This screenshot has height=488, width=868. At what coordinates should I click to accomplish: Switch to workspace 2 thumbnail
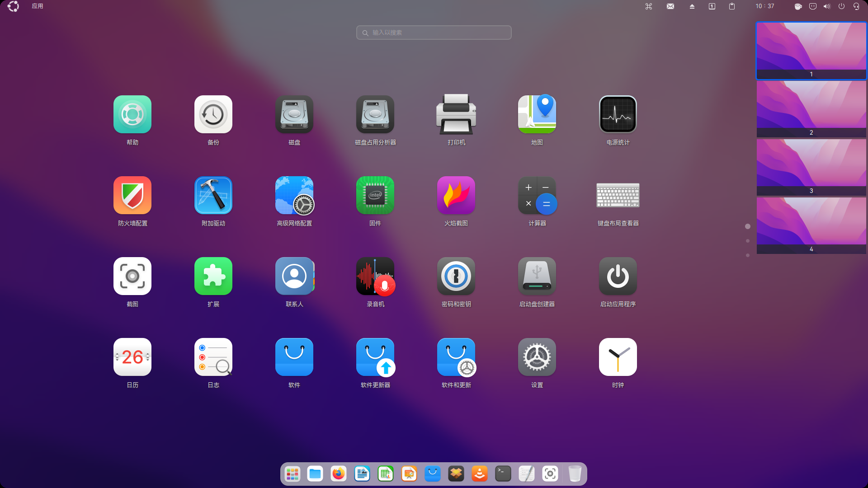coord(811,109)
